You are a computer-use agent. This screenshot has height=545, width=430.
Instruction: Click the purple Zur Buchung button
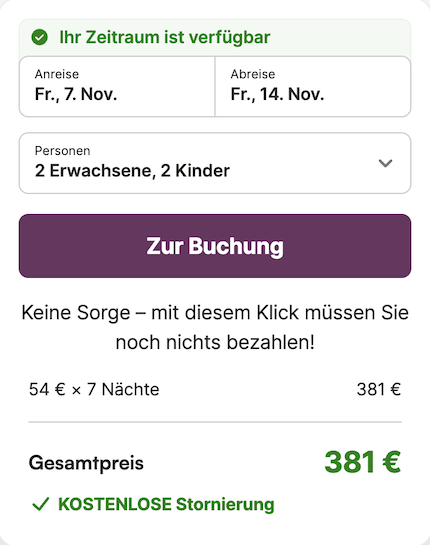click(x=215, y=246)
